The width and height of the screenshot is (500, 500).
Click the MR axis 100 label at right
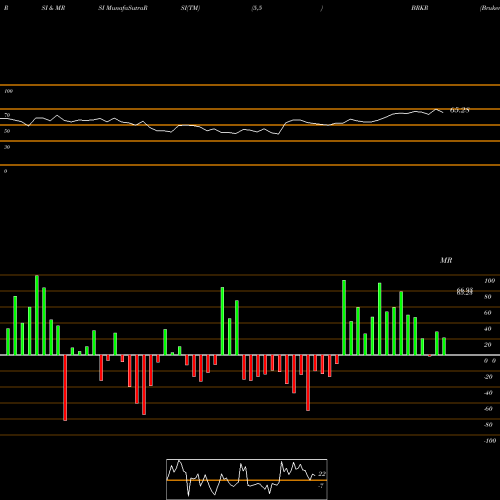point(489,281)
